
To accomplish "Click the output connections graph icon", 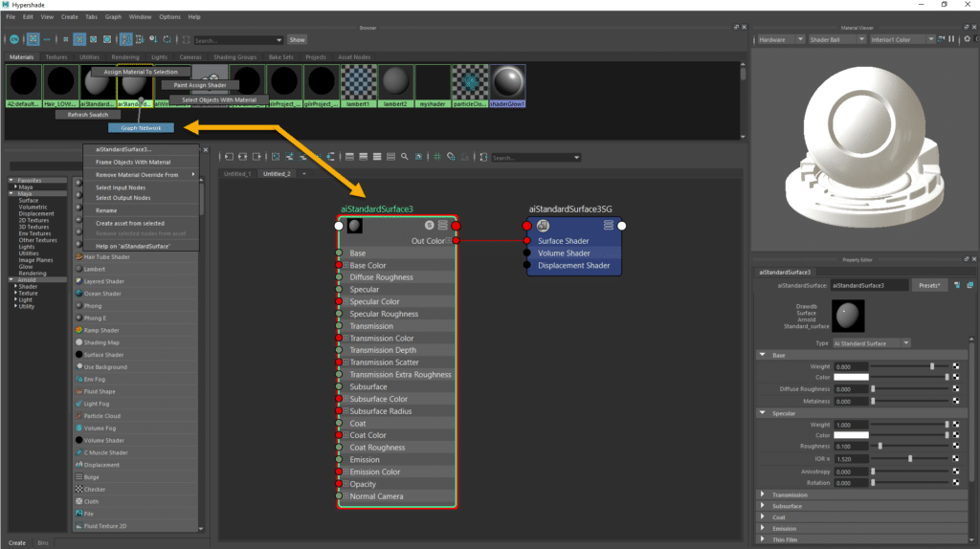I will click(256, 157).
